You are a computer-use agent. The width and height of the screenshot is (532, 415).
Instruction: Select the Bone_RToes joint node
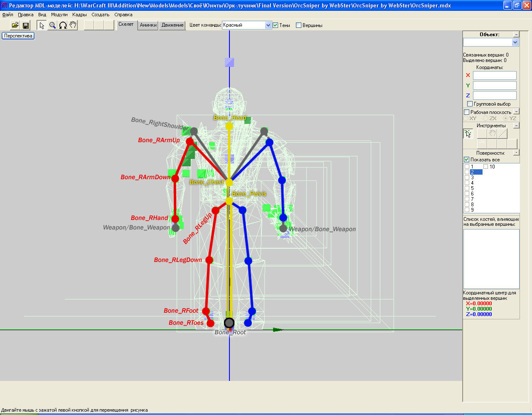coord(210,323)
